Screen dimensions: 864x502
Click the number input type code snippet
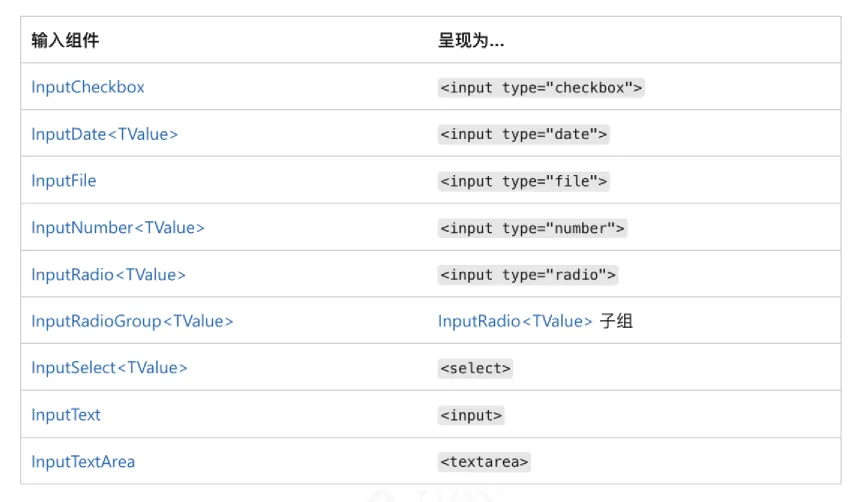pos(532,228)
